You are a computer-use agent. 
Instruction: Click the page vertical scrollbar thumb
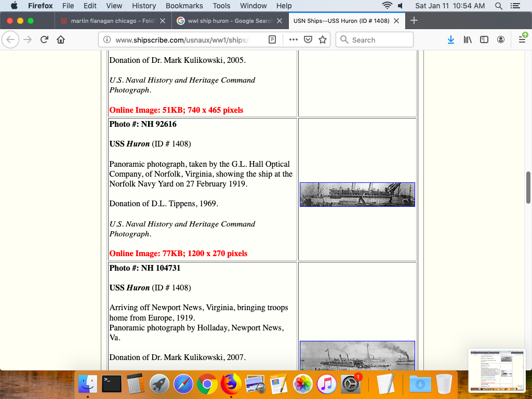(528, 187)
